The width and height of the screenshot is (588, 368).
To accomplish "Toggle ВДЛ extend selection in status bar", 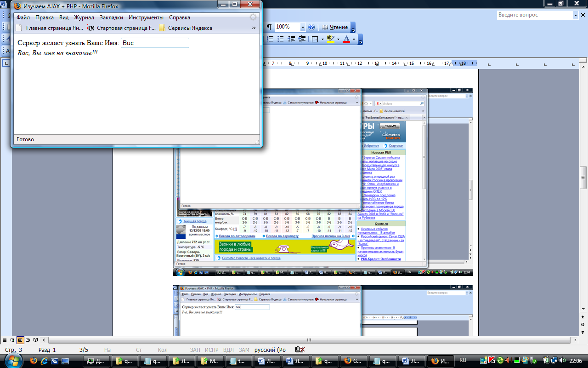I will [228, 350].
